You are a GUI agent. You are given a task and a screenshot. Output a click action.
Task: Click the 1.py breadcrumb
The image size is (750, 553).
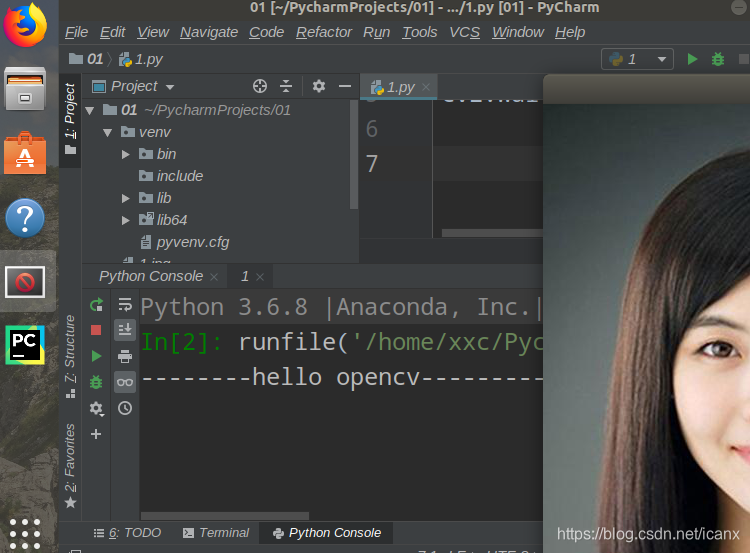pos(141,59)
